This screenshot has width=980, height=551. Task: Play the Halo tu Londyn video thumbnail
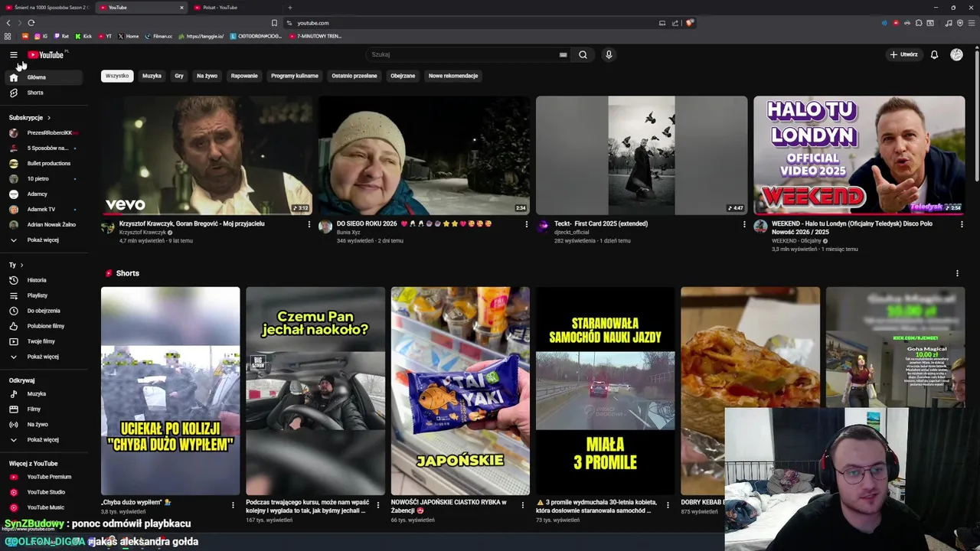pos(859,155)
